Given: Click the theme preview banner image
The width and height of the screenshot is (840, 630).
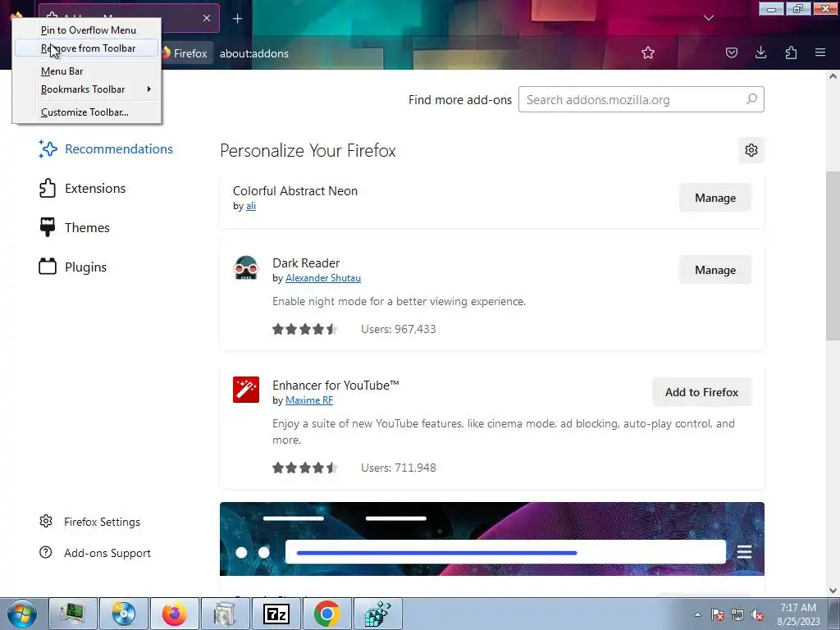Looking at the screenshot, I should point(492,539).
